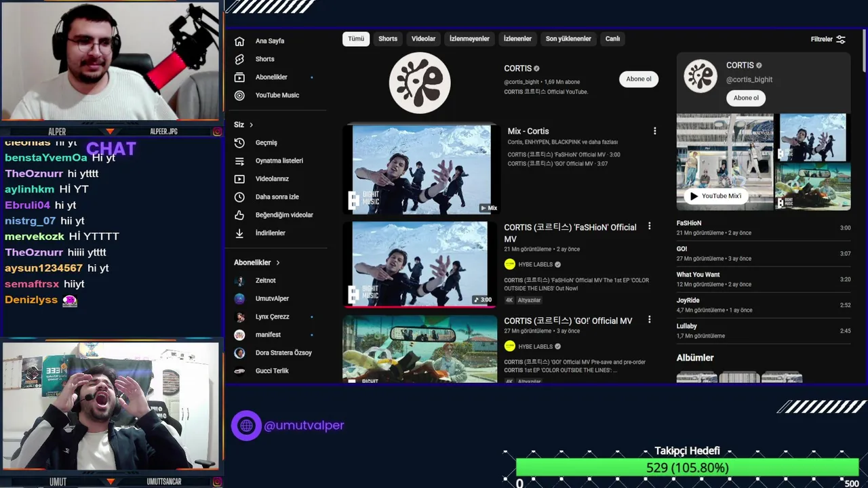Click the @cortis_bighit handle in side panel
Screen dimensions: 868x488
coord(749,80)
